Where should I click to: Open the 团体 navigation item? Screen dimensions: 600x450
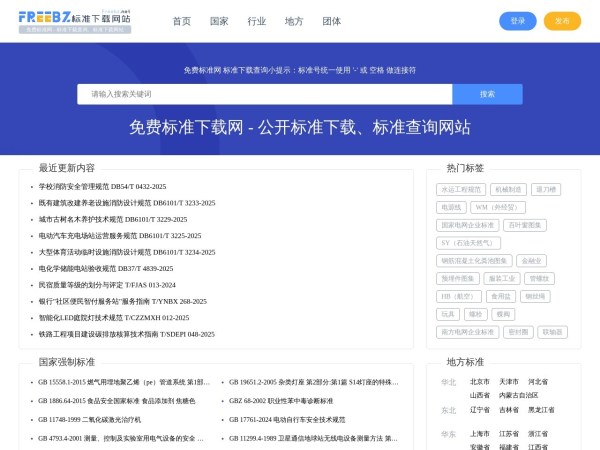click(332, 21)
